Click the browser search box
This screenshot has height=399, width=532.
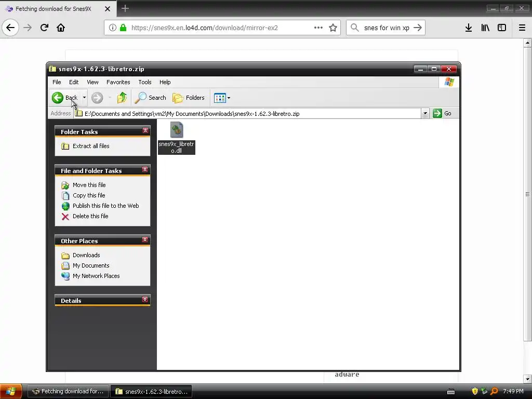pos(387,28)
